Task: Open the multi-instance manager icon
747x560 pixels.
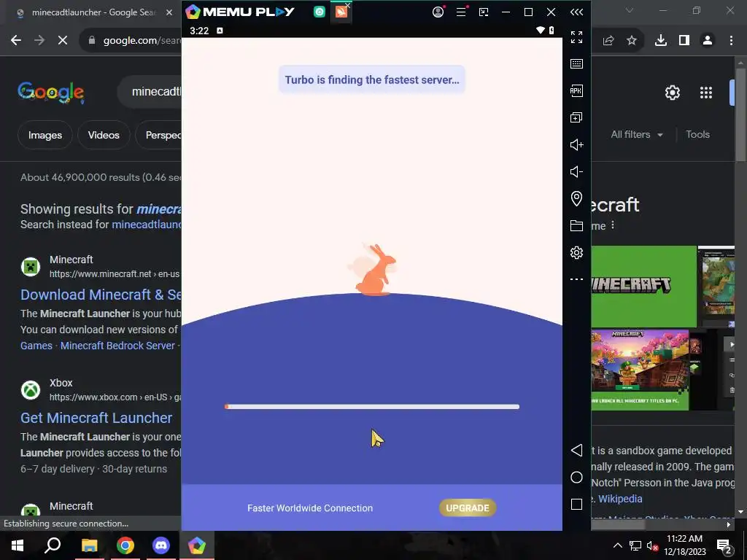Action: click(x=576, y=117)
